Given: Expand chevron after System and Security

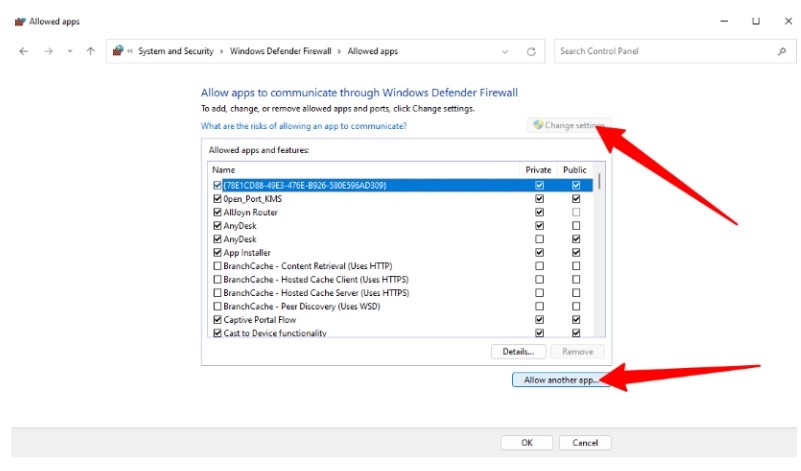Looking at the screenshot, I should coord(222,51).
